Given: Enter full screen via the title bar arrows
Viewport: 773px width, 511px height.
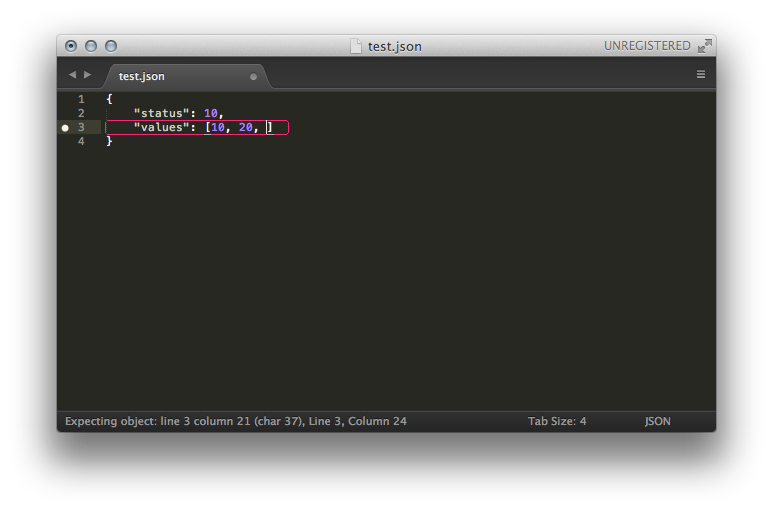Looking at the screenshot, I should [704, 46].
